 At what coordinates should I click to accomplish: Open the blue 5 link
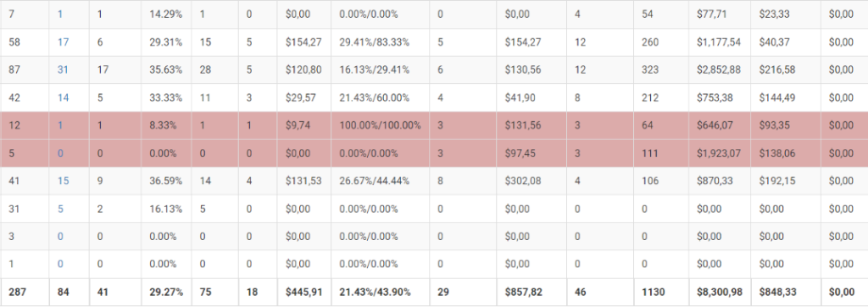coord(60,209)
